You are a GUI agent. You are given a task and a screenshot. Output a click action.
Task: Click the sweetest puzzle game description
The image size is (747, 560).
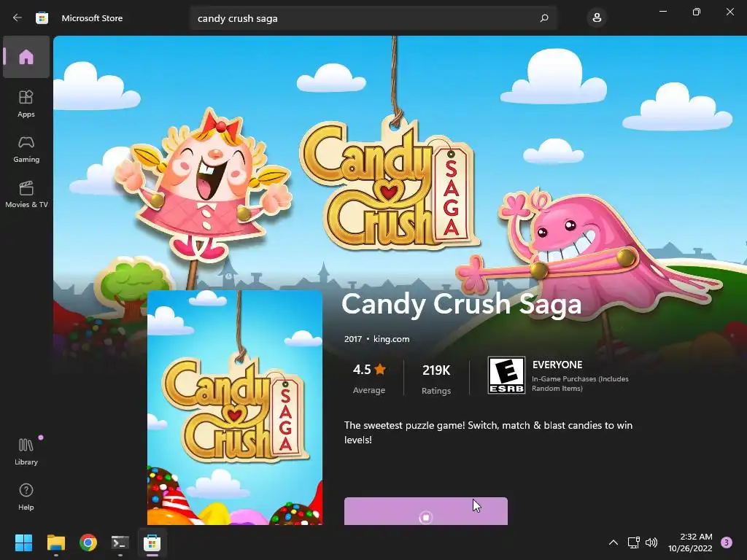[x=488, y=432]
